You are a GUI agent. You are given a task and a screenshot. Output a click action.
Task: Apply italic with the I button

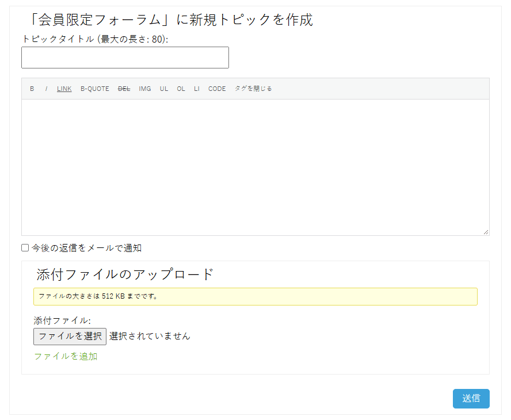click(x=46, y=89)
